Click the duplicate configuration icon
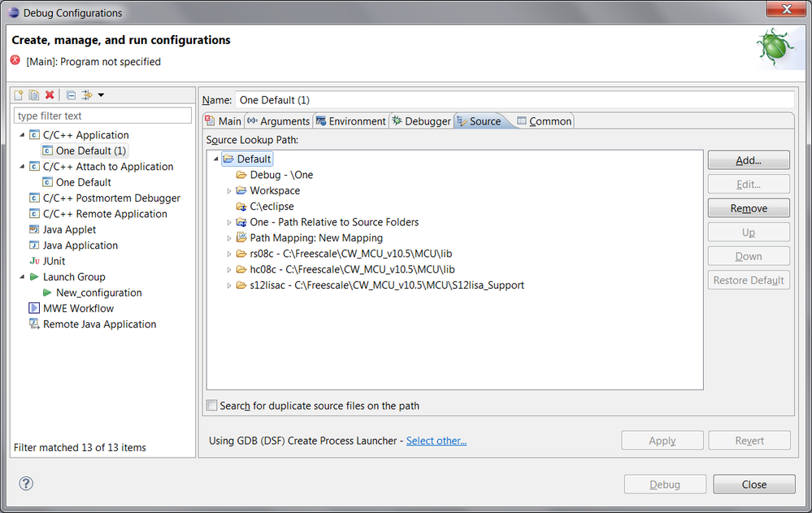 [34, 95]
